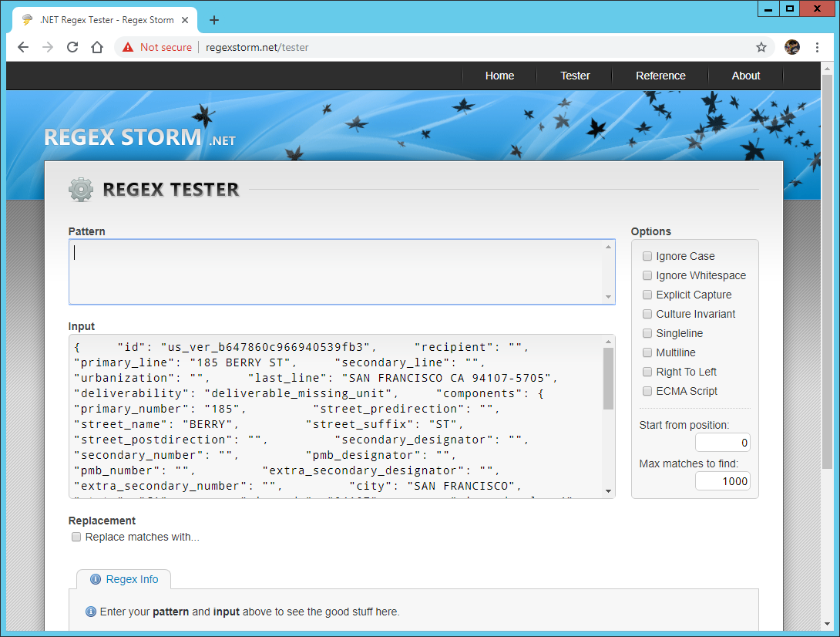This screenshot has width=840, height=637.
Task: Click the Regex Storm .NET logo
Action: tap(139, 137)
